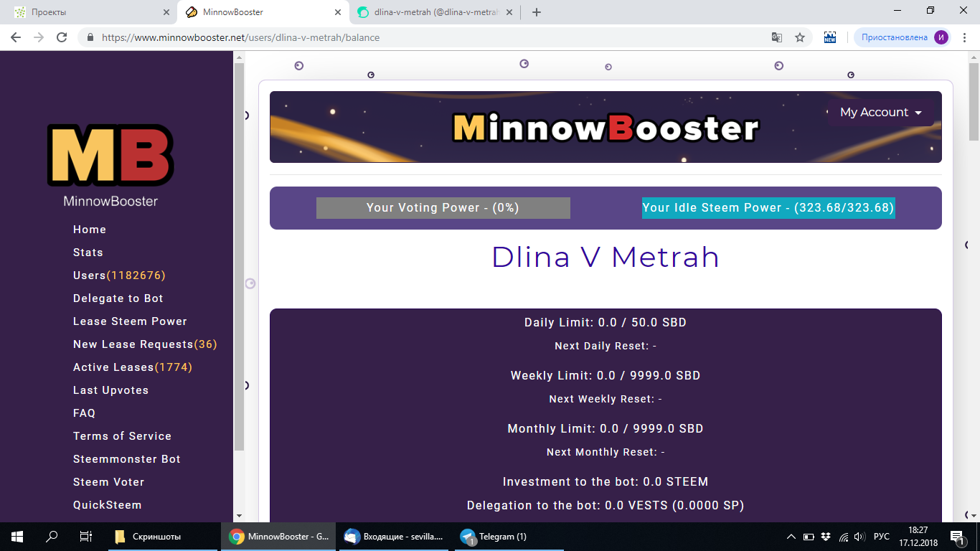Open QuickSteem from the sidebar

(x=108, y=505)
